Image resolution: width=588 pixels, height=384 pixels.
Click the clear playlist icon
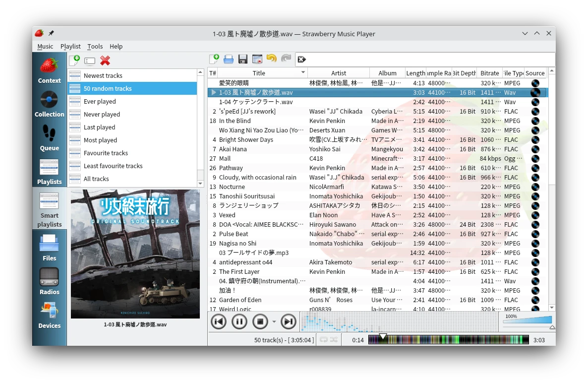257,60
